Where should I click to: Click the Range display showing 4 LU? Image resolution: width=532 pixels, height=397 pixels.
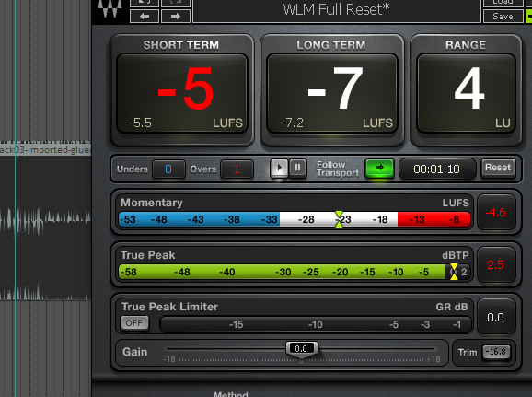pyautogui.click(x=466, y=93)
